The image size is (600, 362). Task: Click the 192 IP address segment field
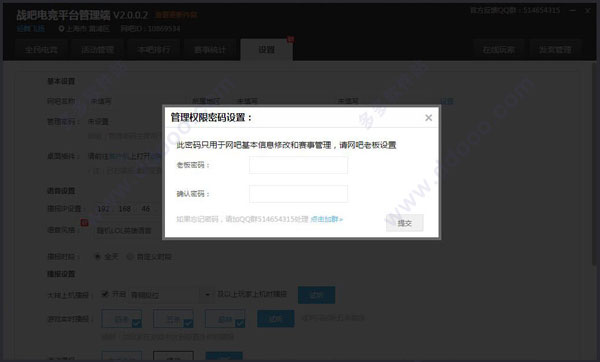103,209
